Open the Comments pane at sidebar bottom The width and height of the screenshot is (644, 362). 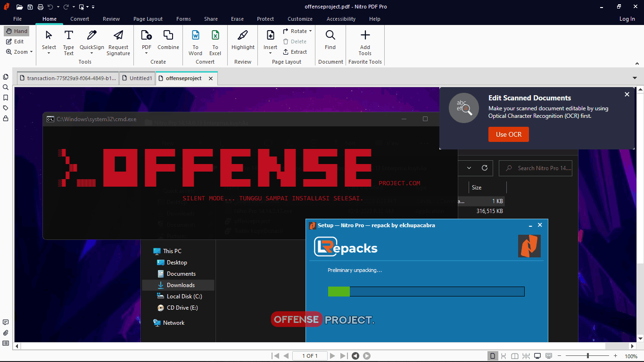(6, 322)
